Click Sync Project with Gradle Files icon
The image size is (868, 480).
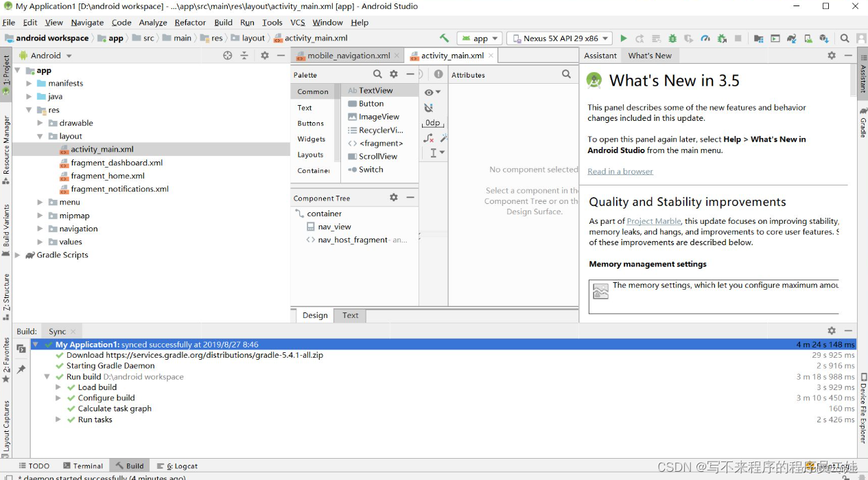(792, 38)
